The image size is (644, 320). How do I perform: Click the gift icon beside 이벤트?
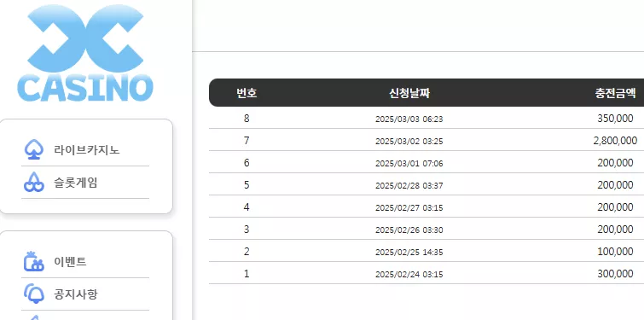coord(33,261)
